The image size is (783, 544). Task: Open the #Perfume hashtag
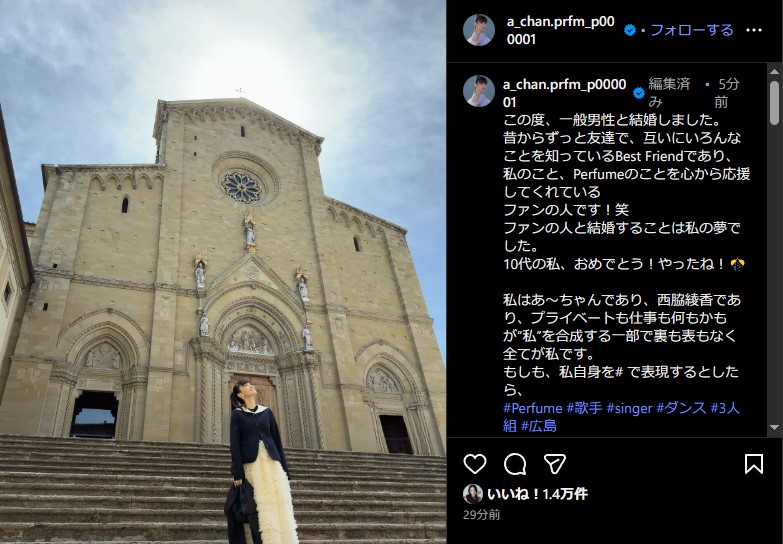532,408
